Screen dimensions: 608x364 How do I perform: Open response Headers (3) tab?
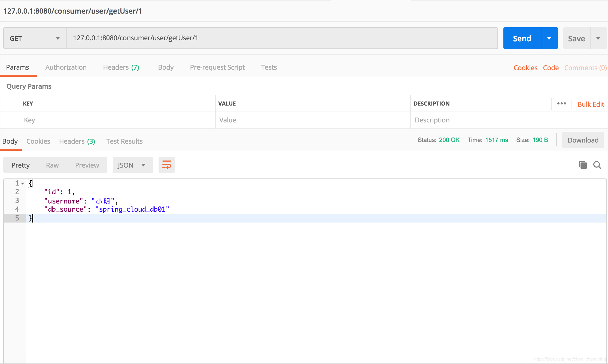tap(77, 141)
